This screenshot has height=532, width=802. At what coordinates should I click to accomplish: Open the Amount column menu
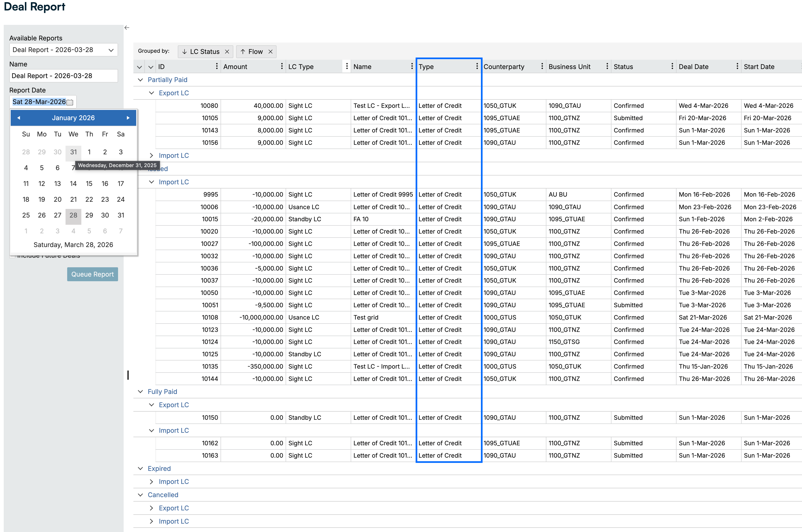[282, 66]
